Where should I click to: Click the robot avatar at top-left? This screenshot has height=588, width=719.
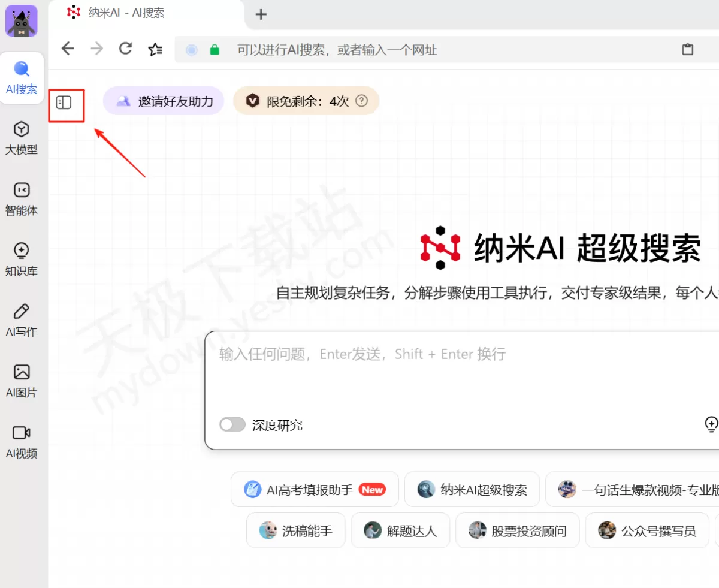click(22, 21)
